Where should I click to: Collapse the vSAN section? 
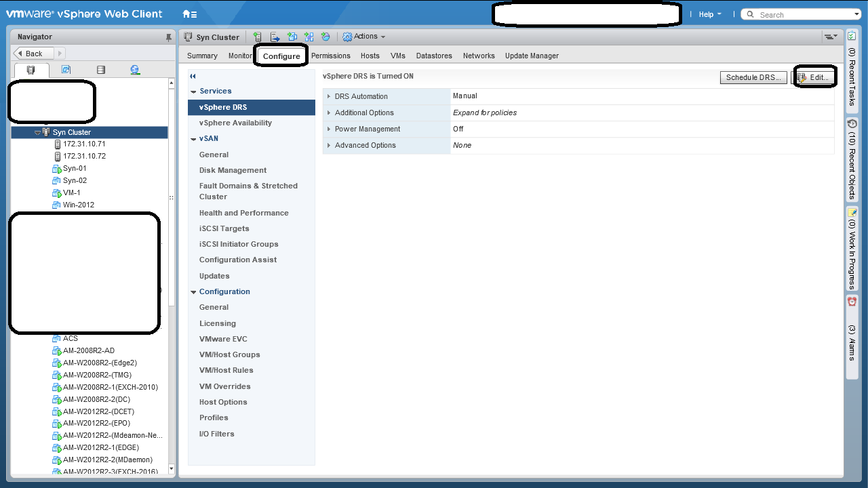tap(194, 139)
